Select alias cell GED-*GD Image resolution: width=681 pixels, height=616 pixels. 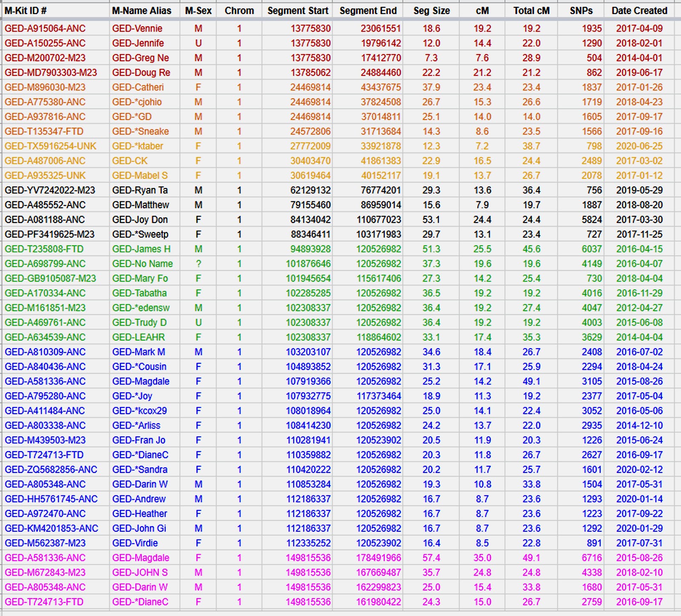coord(132,117)
